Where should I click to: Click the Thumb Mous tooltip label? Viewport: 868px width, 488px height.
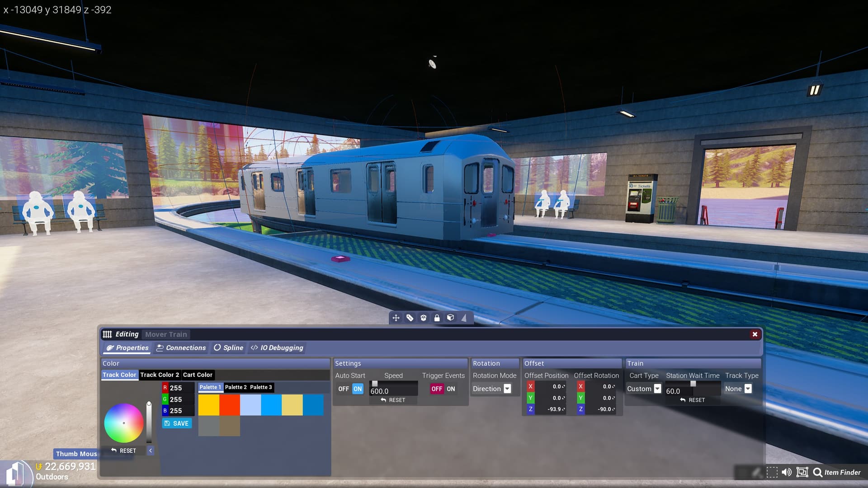[x=76, y=454]
